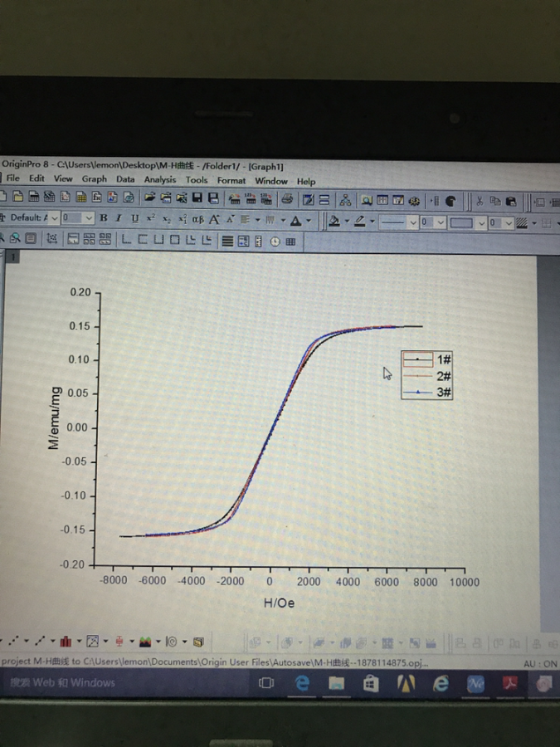Click the Save Template icon
This screenshot has height=747, width=560.
[213, 198]
